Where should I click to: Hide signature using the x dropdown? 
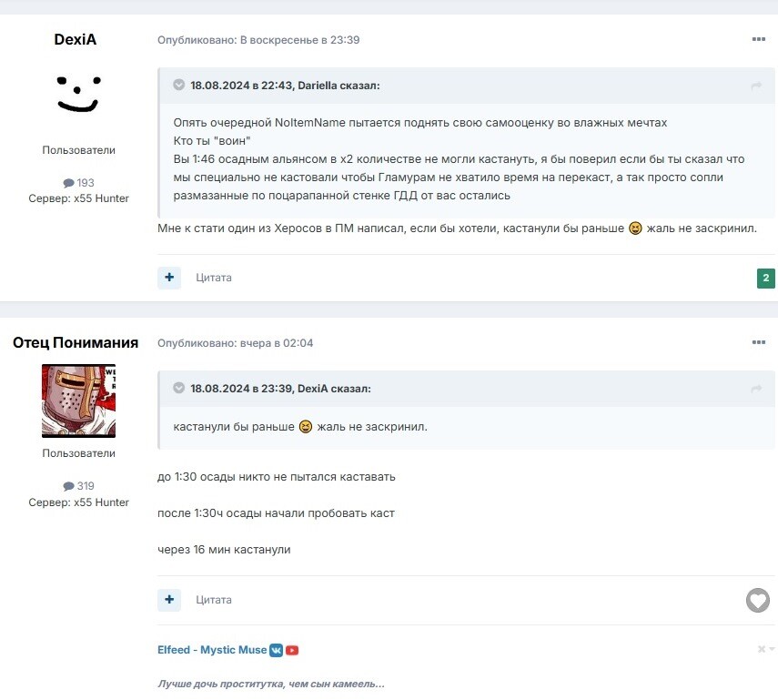pyautogui.click(x=765, y=649)
